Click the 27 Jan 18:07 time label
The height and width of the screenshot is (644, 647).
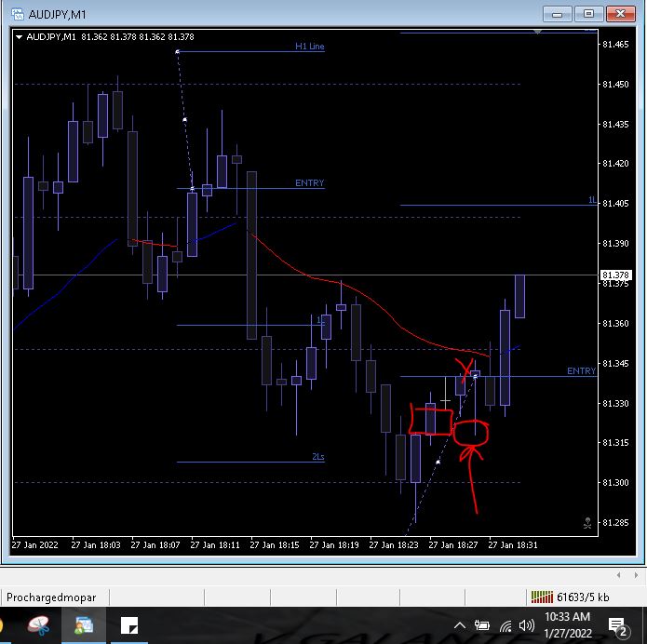tap(155, 545)
